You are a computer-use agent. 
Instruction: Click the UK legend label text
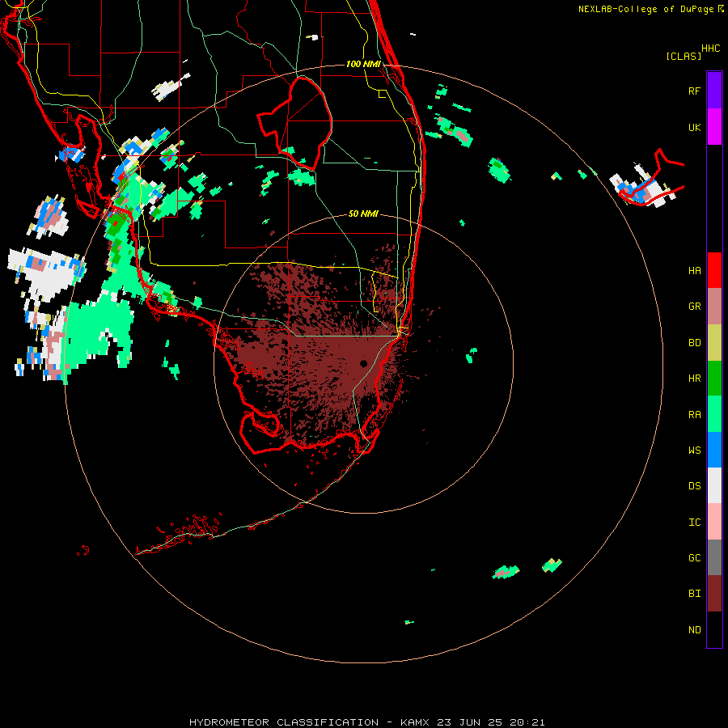[x=694, y=128]
